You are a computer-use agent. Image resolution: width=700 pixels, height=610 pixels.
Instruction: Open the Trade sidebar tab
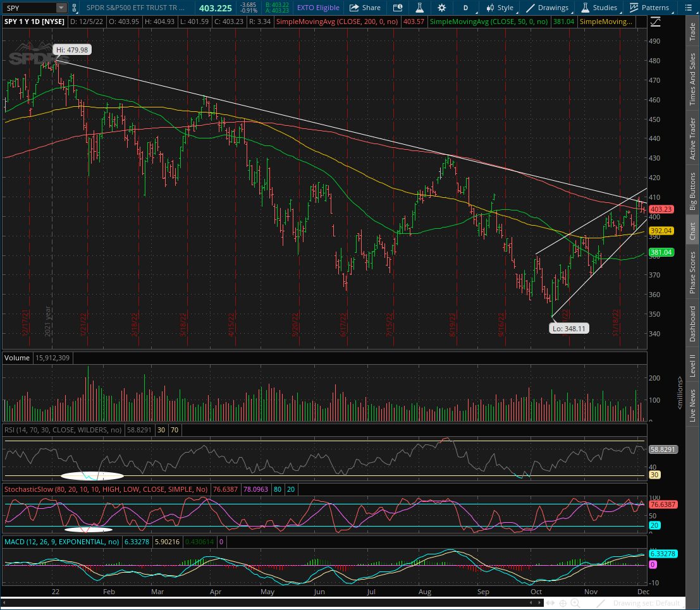click(x=692, y=32)
